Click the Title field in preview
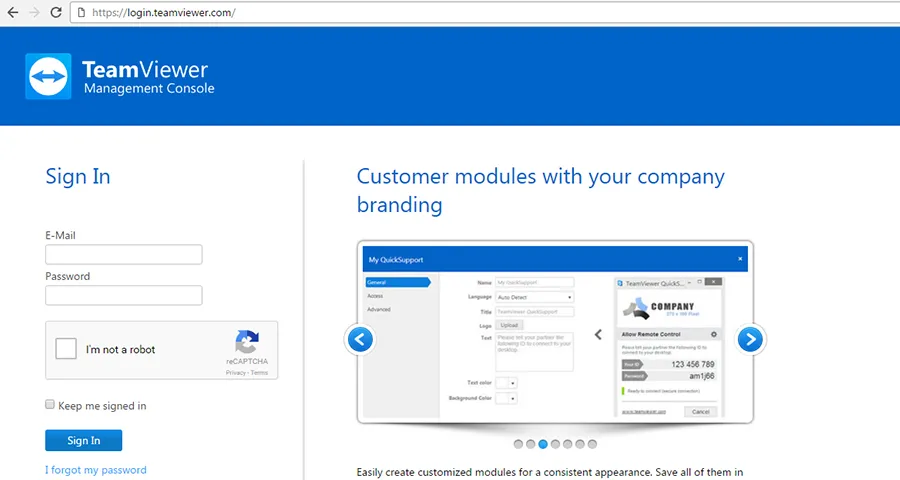 (x=534, y=312)
